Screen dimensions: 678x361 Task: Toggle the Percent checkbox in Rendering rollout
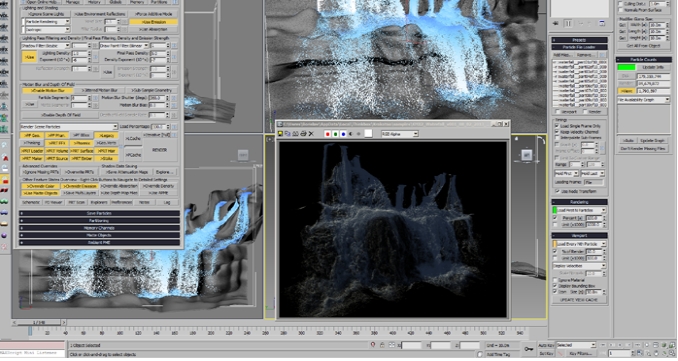(556, 218)
